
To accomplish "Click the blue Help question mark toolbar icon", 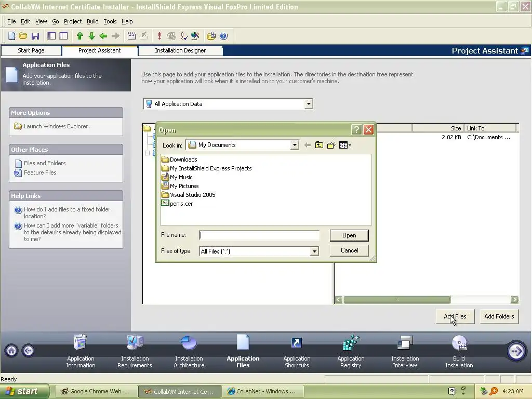I will click(223, 36).
